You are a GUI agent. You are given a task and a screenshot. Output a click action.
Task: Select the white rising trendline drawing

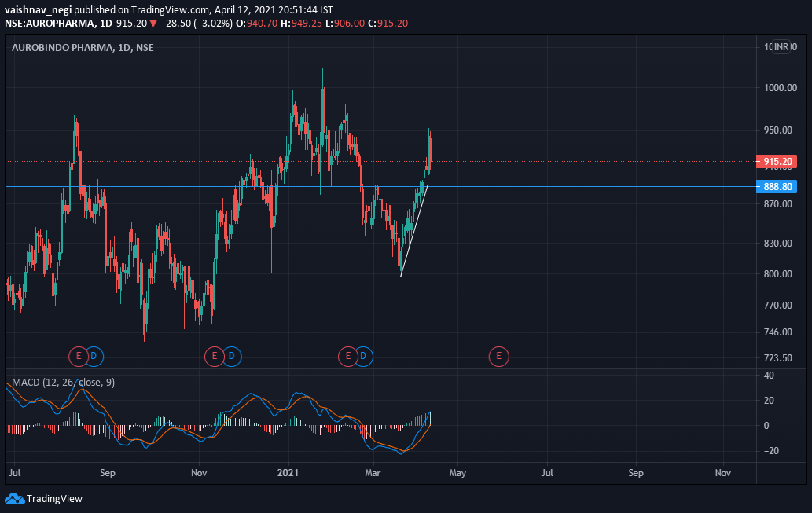[x=414, y=230]
